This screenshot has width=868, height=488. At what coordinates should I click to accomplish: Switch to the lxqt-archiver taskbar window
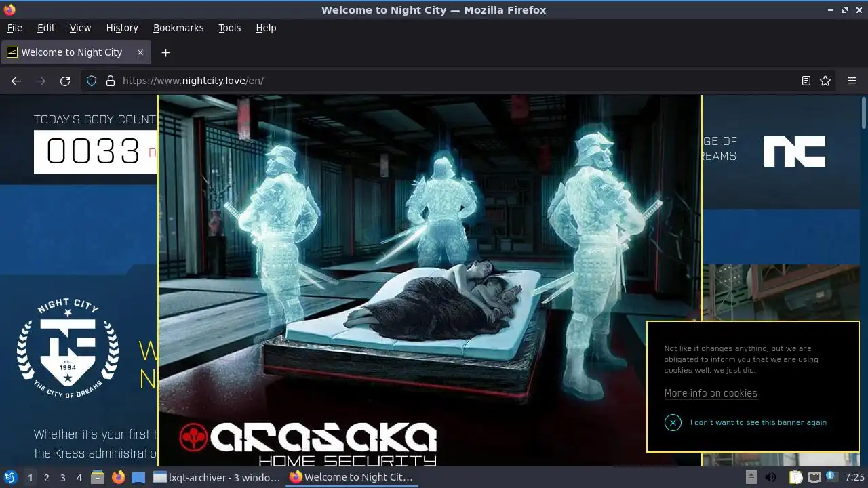click(x=217, y=477)
